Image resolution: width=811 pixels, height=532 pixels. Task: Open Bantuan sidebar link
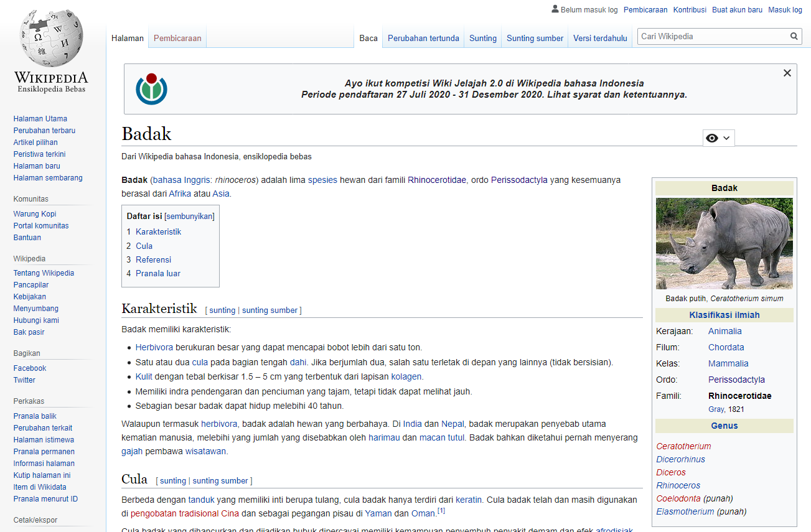pos(27,238)
